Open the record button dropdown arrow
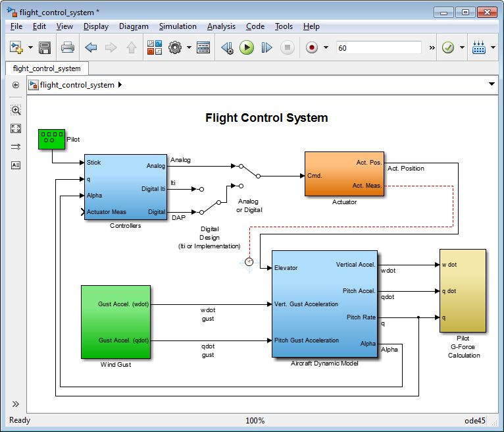This screenshot has height=432, width=504. tap(326, 47)
